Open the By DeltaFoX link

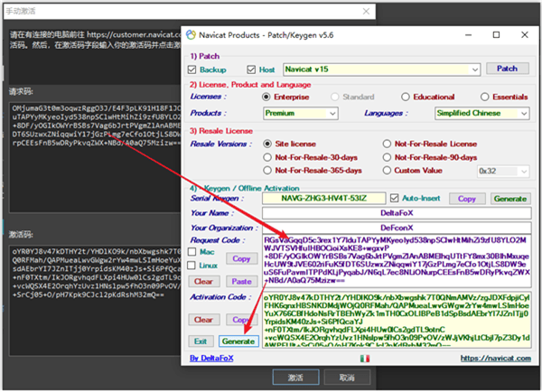[x=213, y=359]
